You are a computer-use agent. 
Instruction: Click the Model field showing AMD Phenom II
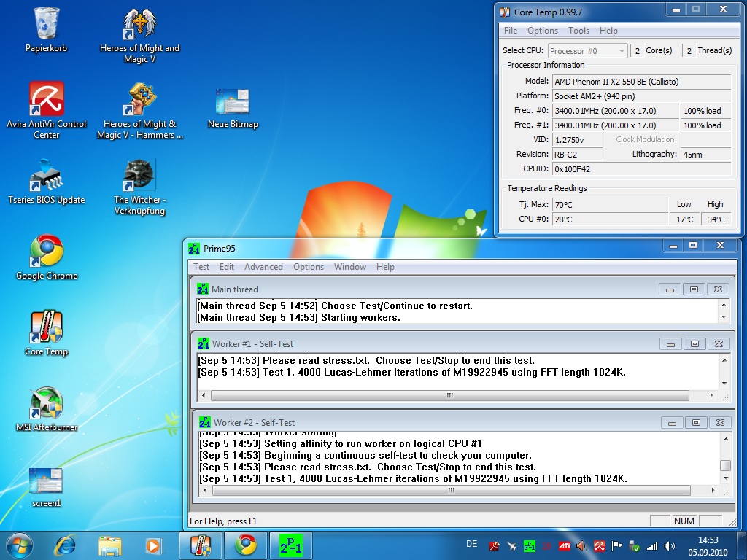coord(641,82)
